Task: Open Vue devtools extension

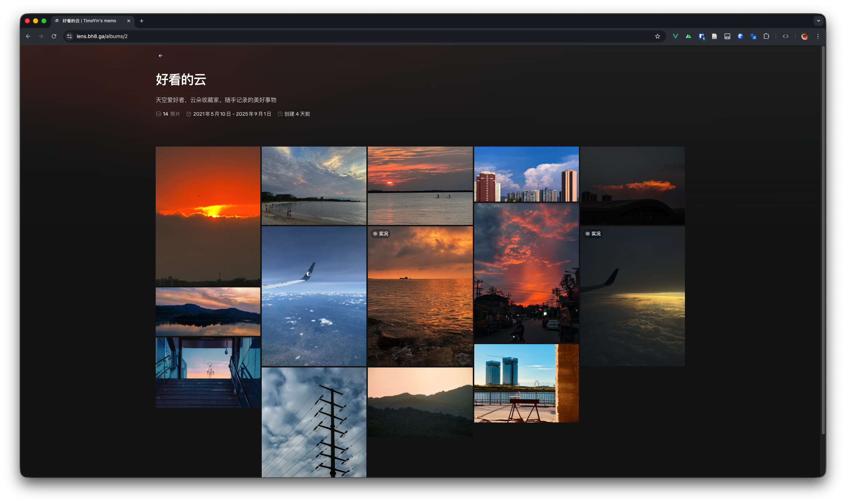Action: pyautogui.click(x=675, y=36)
